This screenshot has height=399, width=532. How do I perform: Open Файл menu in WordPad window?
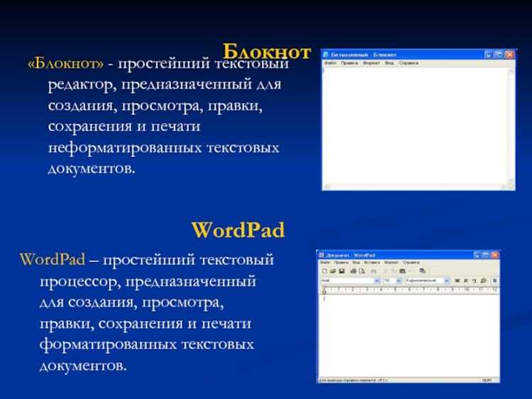point(326,263)
